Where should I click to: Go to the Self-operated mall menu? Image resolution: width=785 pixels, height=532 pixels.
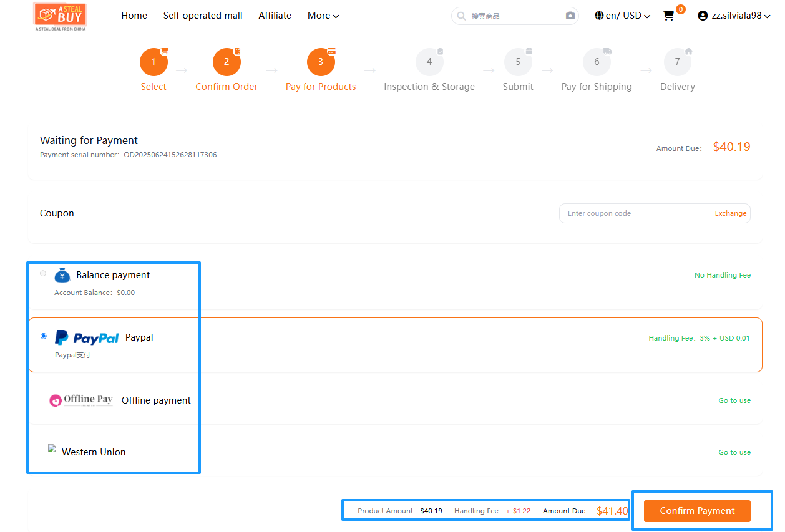pos(203,16)
